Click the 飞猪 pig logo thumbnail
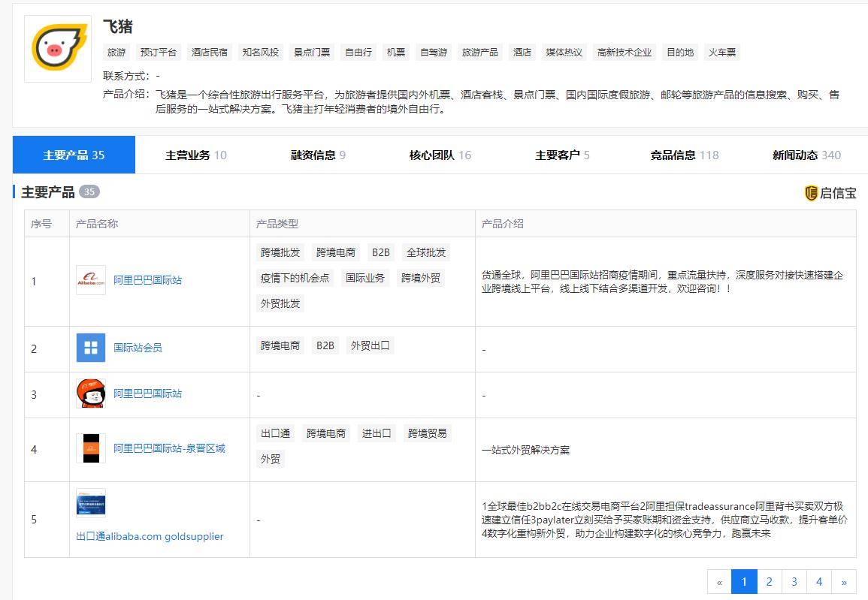Viewport: 868px width, 600px height. (58, 49)
